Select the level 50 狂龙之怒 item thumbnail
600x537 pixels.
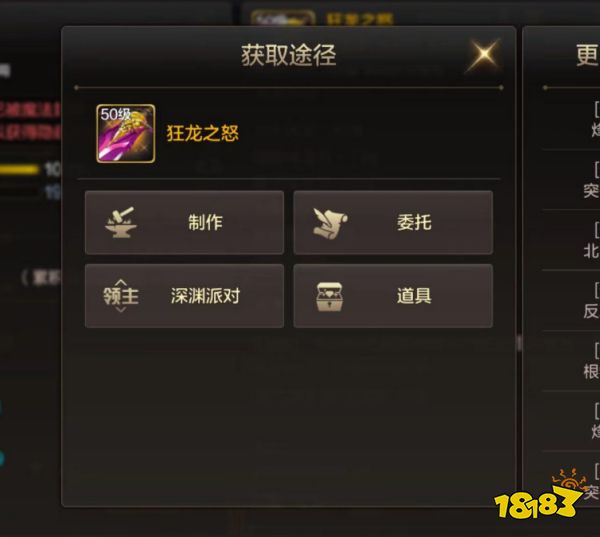(x=126, y=134)
